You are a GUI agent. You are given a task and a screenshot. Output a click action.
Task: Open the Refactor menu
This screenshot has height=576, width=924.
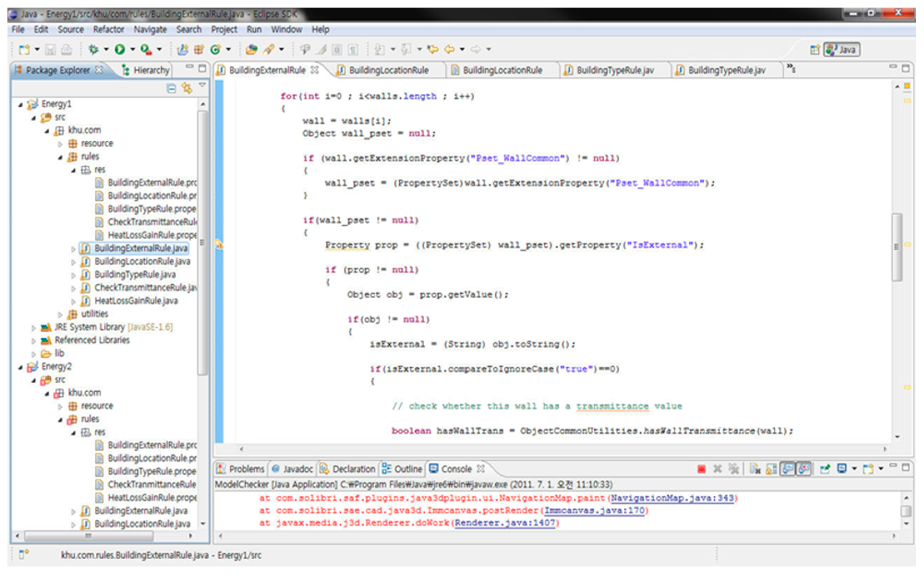[x=109, y=29]
